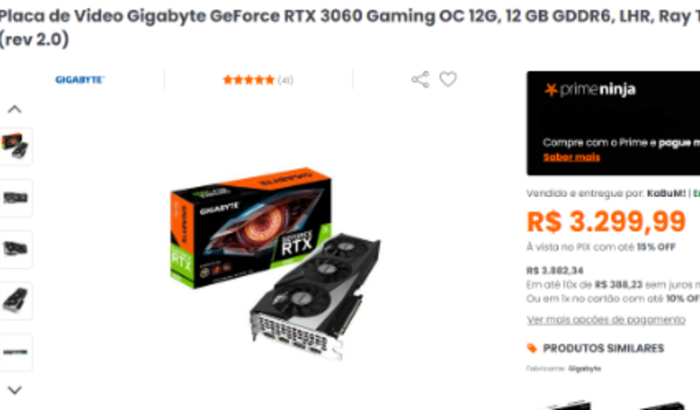This screenshot has width=700, height=410.
Task: Select the fifth product thumbnail
Action: (x=16, y=352)
